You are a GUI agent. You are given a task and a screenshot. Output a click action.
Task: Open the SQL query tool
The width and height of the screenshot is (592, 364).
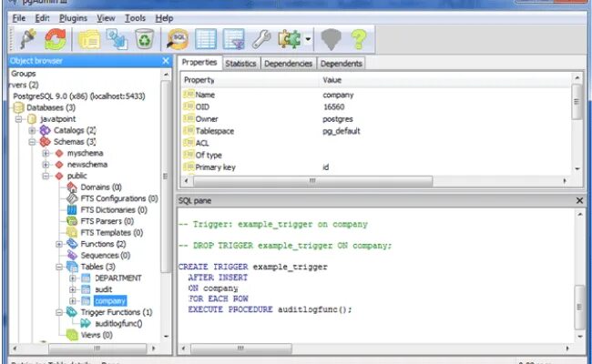[178, 39]
